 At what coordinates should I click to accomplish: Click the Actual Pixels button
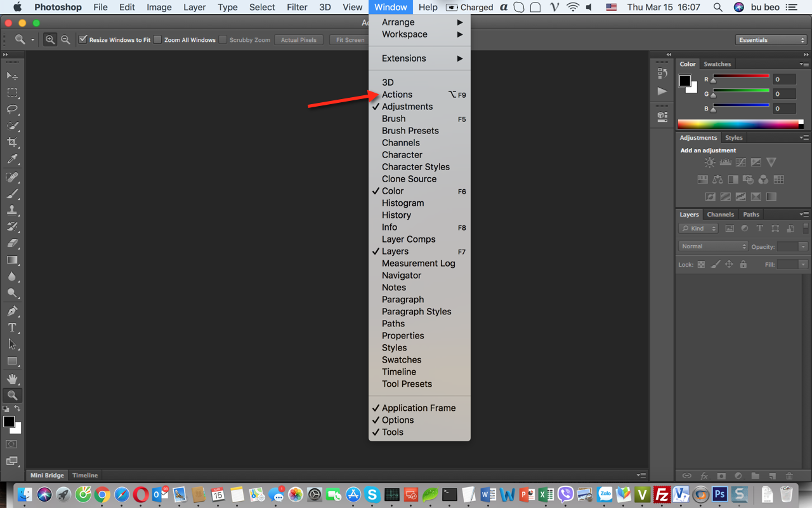point(299,39)
